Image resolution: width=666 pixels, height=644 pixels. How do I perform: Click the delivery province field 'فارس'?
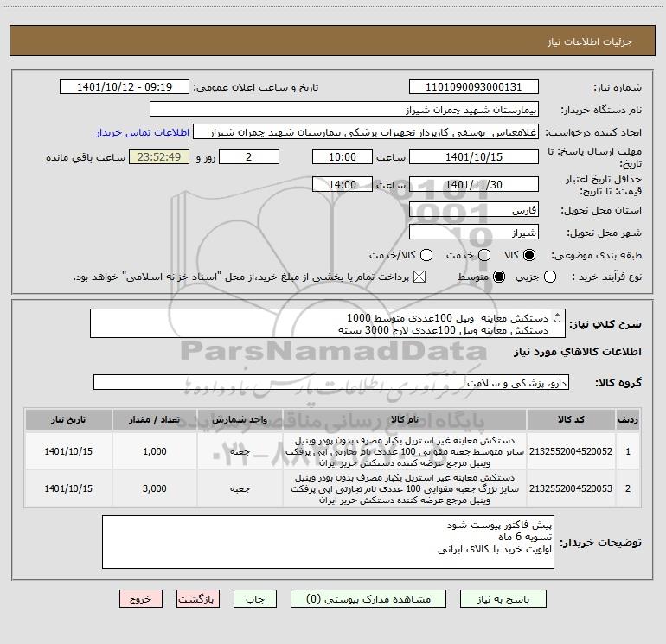(474, 210)
